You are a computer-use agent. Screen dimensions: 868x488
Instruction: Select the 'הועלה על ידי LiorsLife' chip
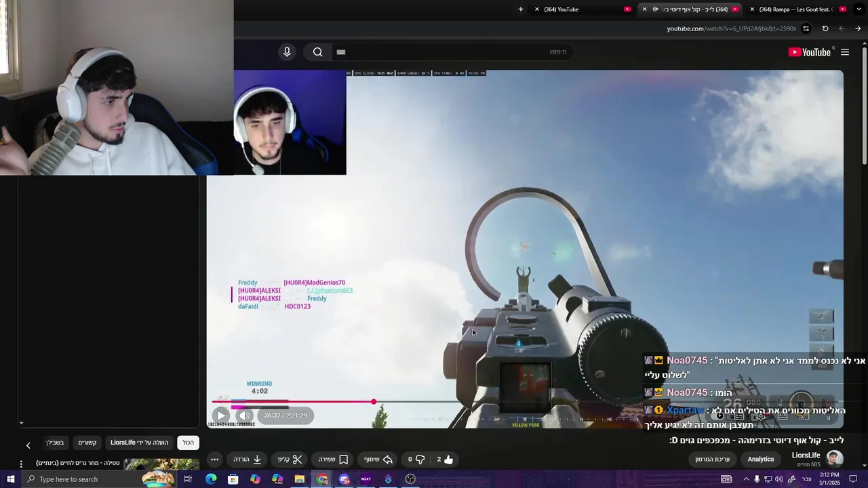(x=139, y=443)
